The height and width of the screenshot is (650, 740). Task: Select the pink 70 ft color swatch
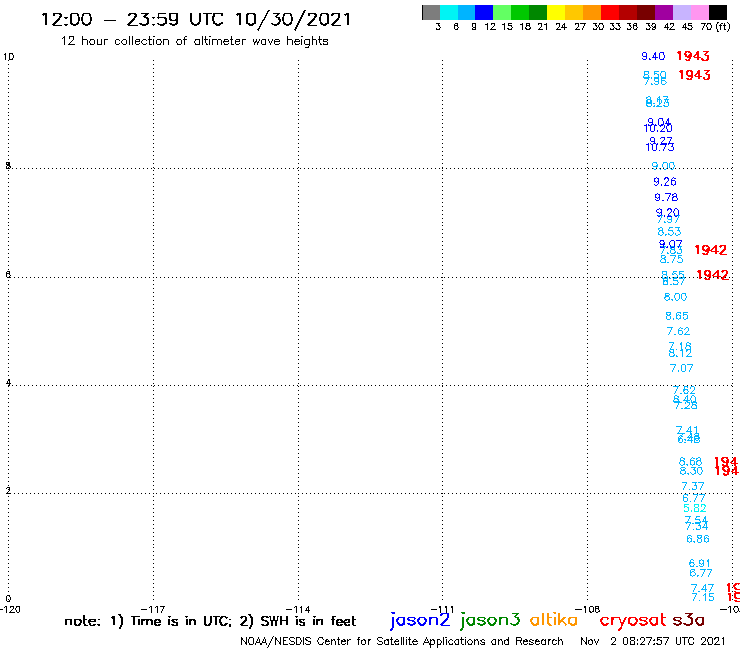[699, 12]
